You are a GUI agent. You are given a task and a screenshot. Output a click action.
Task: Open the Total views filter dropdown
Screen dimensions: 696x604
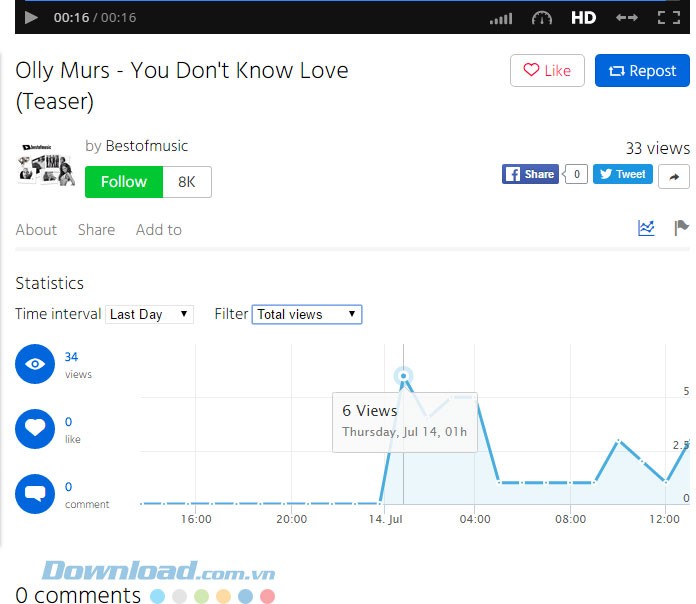(x=306, y=314)
